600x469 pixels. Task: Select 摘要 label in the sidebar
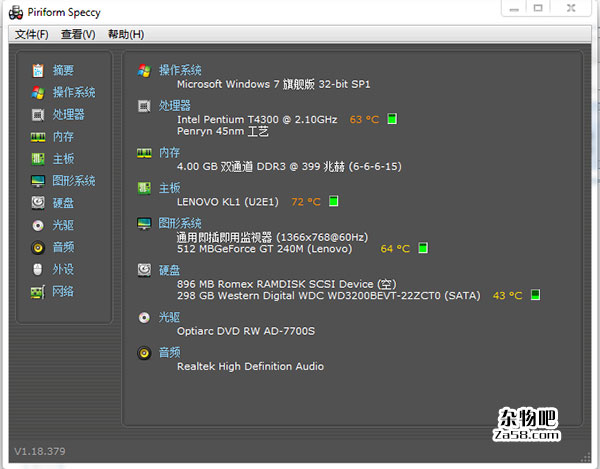coord(63,70)
